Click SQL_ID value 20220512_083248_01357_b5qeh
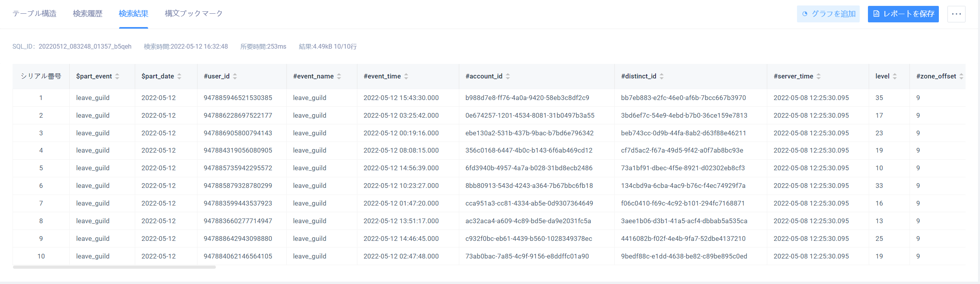 (x=85, y=47)
